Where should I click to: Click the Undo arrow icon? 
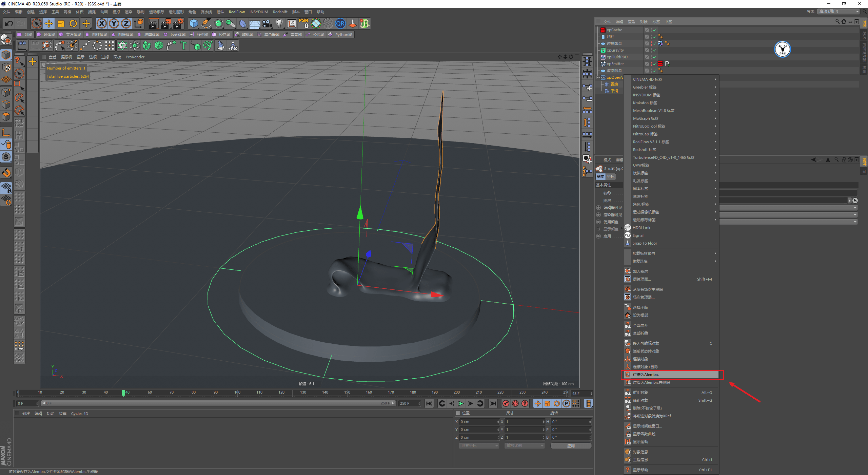click(x=9, y=23)
